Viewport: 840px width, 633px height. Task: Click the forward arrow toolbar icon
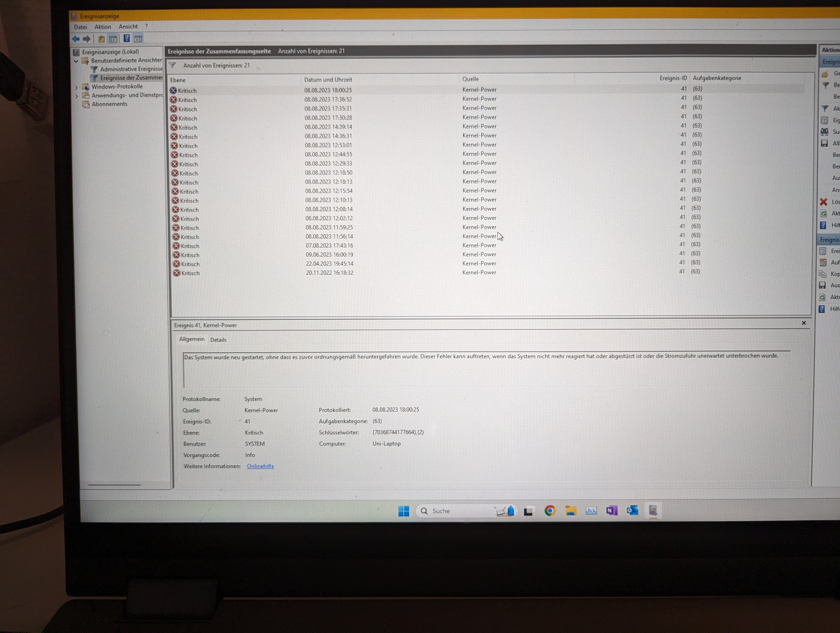click(87, 39)
